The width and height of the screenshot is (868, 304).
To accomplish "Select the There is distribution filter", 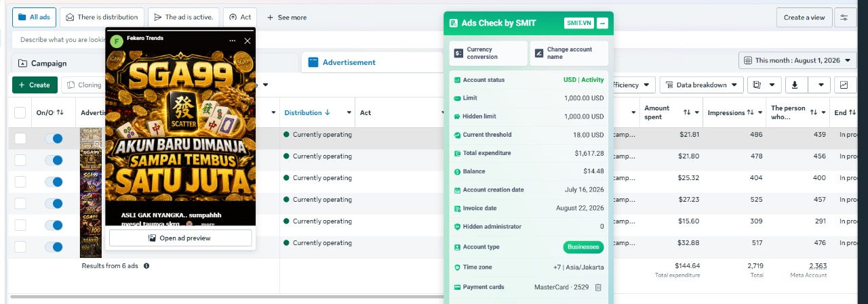I will [x=102, y=17].
